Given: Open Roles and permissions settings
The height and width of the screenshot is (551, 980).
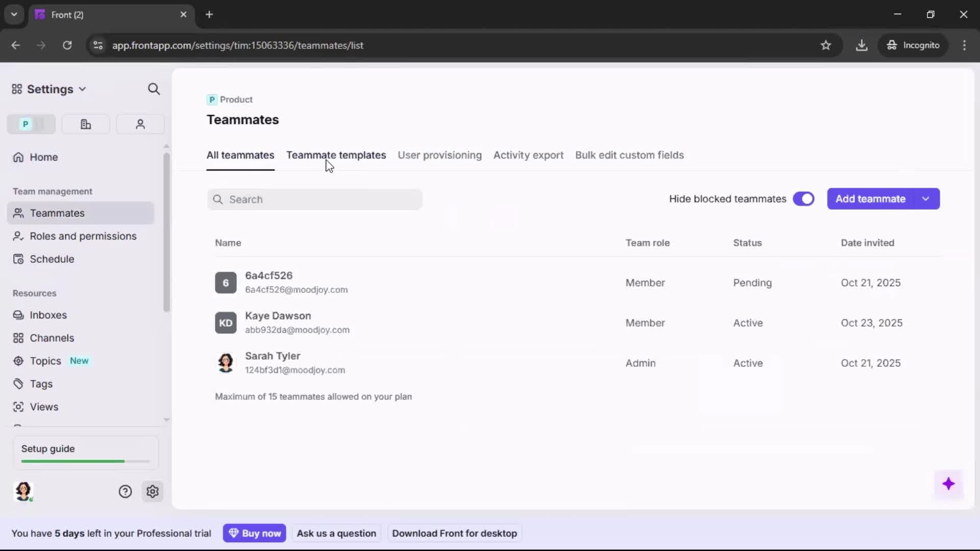Looking at the screenshot, I should 84,236.
